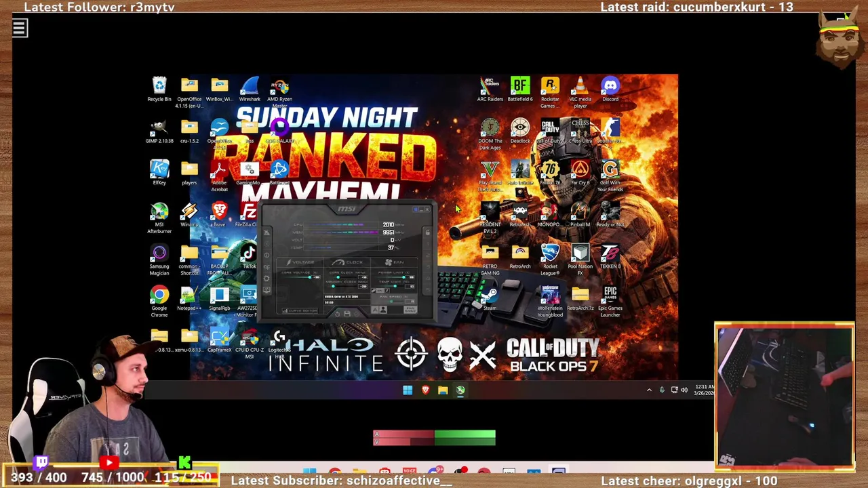Launch Discord from desktop
868x488 pixels.
[x=610, y=89]
